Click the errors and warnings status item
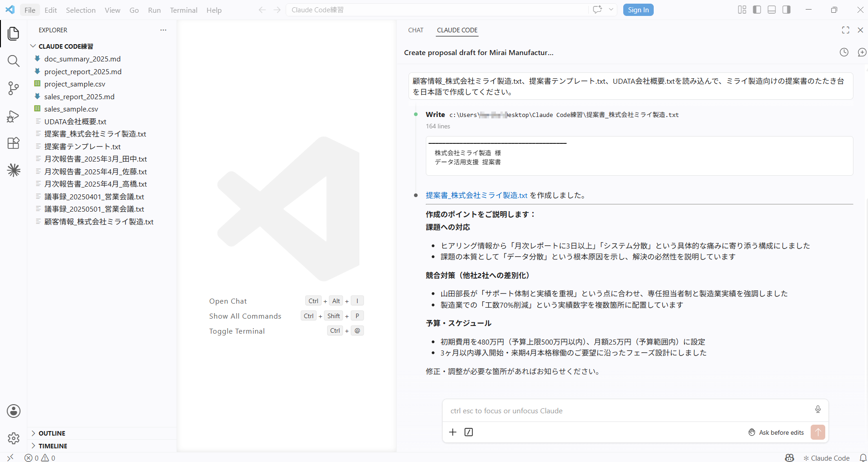Viewport: 868px width, 462px height. (x=40, y=458)
